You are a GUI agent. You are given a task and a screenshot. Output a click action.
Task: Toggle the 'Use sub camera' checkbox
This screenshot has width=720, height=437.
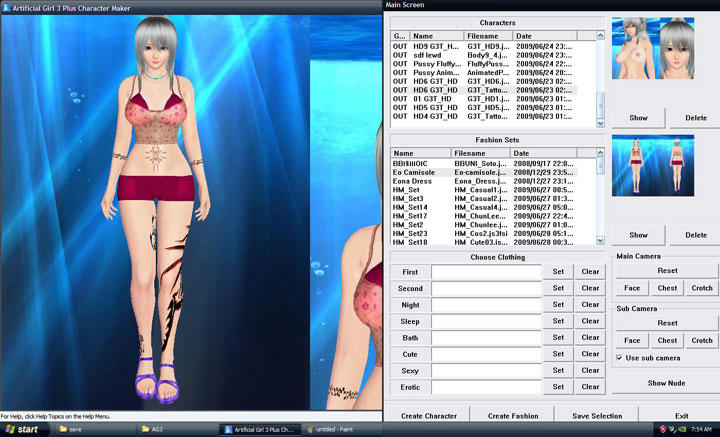(x=619, y=358)
